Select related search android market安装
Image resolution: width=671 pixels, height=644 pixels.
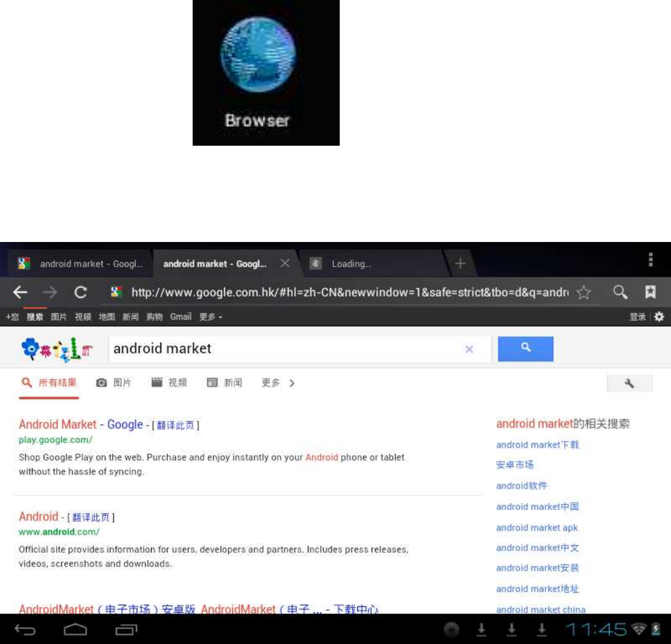[x=538, y=568]
